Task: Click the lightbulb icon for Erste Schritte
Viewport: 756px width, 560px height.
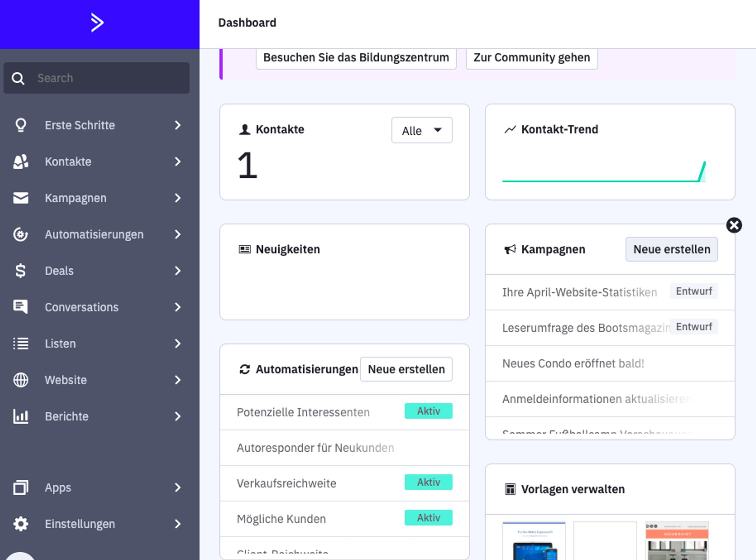Action: tap(20, 125)
